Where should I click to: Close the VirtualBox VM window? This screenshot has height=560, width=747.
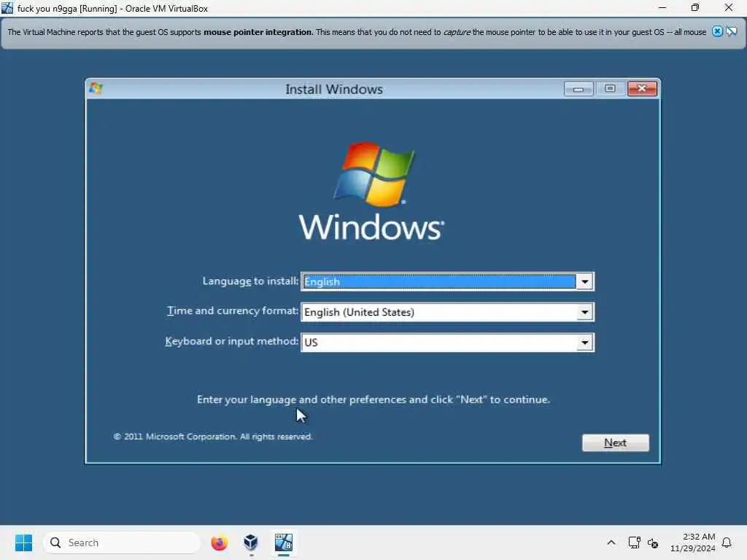[x=729, y=7]
